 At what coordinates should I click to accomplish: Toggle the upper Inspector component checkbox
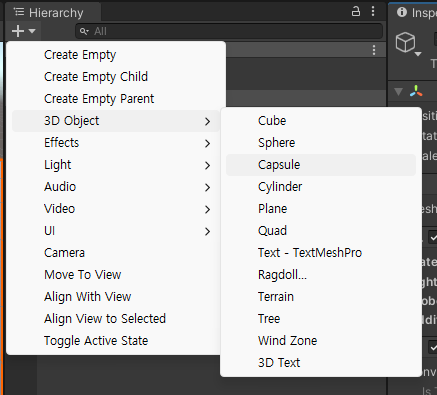(433, 237)
